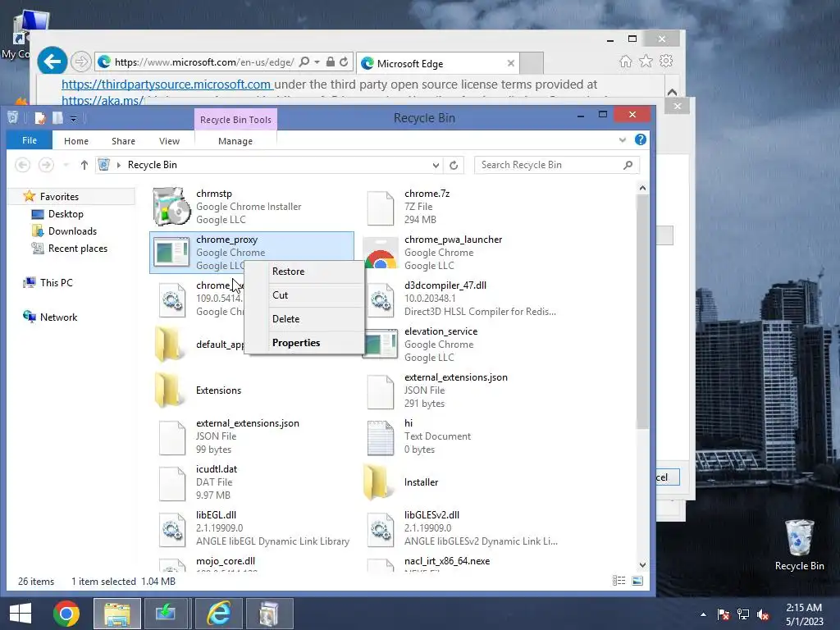Screen dimensions: 840x630
Task: Switch to the Home ribbon tab
Action: coord(76,141)
